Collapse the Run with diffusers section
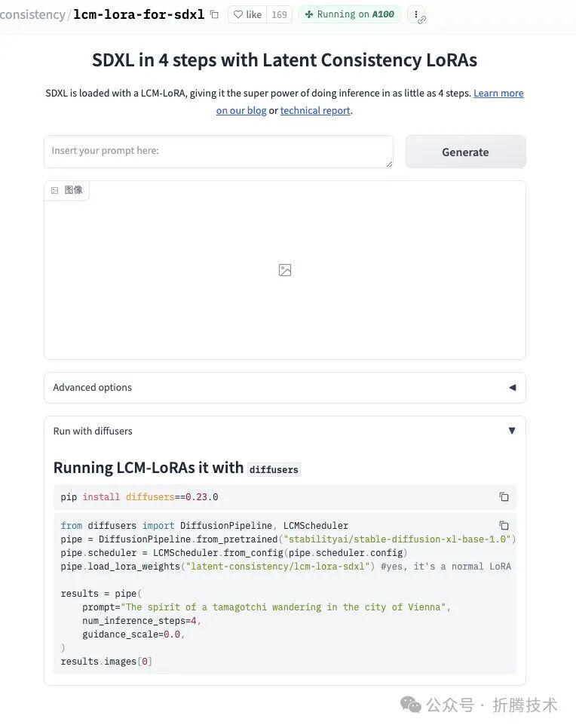Viewport: 576px width, 728px height. click(x=284, y=431)
